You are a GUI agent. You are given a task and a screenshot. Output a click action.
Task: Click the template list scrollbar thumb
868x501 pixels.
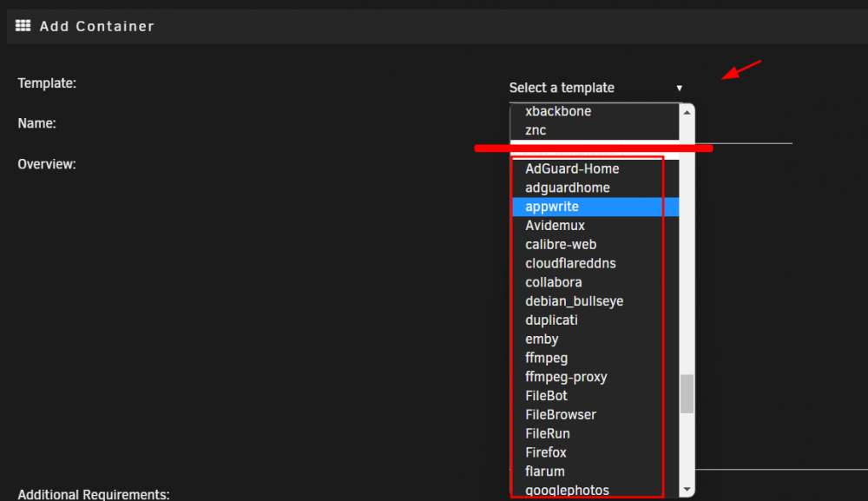[687, 394]
